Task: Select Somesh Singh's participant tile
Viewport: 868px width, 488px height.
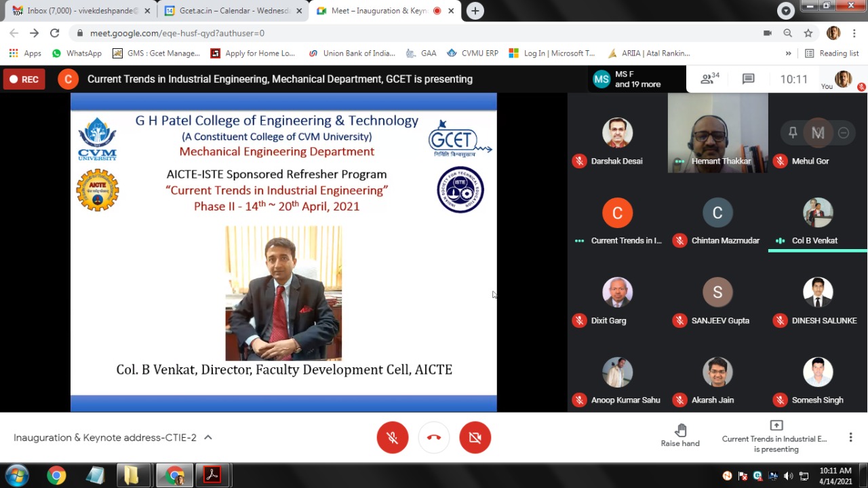Action: point(817,372)
